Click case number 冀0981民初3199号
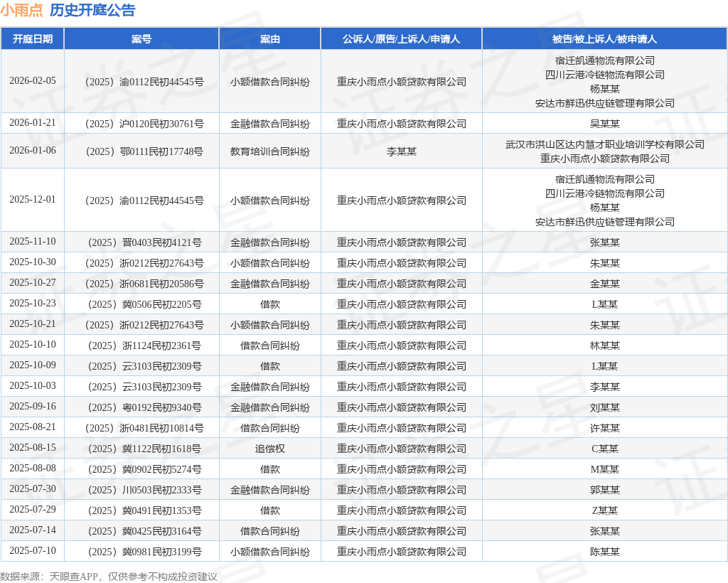 (144, 552)
